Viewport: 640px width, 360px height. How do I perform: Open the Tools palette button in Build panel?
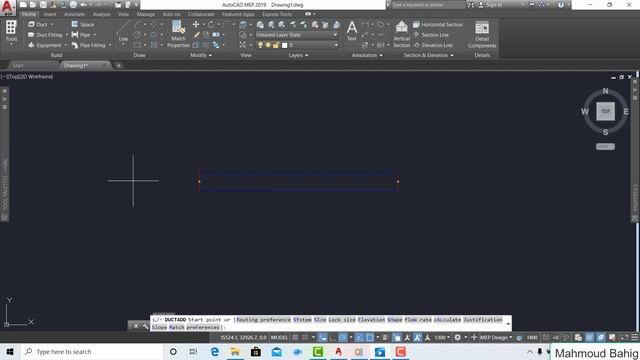coord(11,31)
